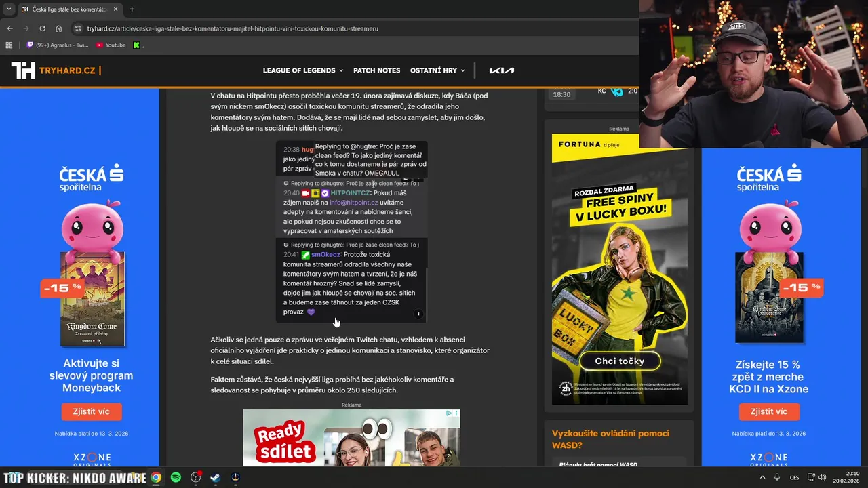Reload the tryhard.cz page
The width and height of the screenshot is (868, 488).
(42, 28)
